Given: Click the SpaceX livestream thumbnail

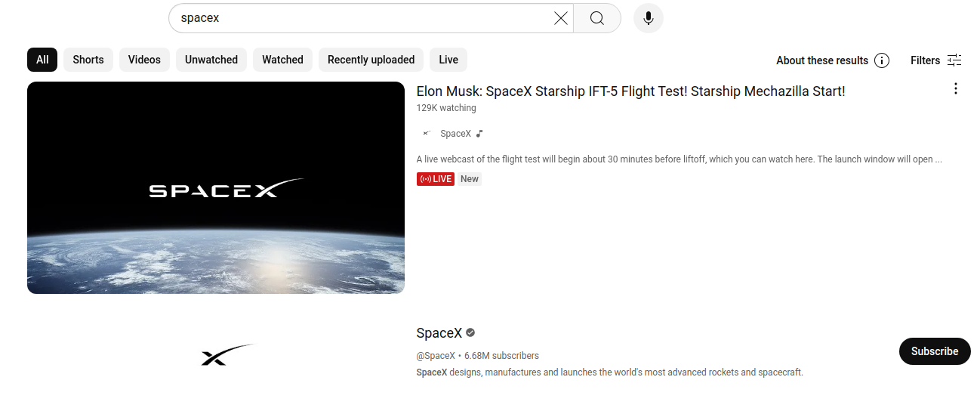Looking at the screenshot, I should 216,187.
